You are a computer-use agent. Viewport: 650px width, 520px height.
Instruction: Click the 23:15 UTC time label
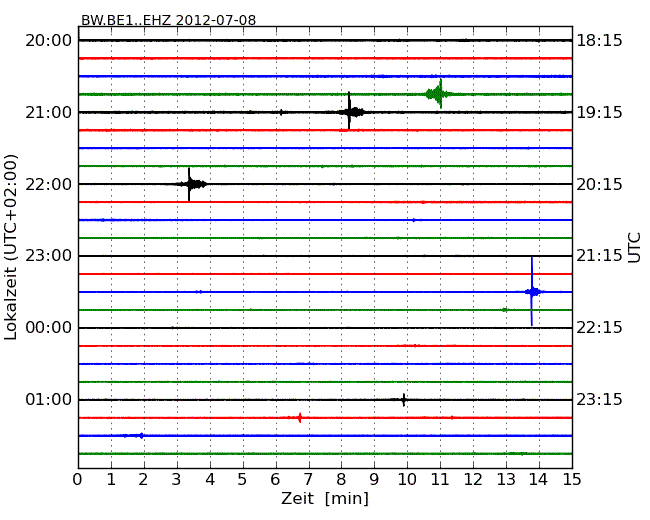599,399
